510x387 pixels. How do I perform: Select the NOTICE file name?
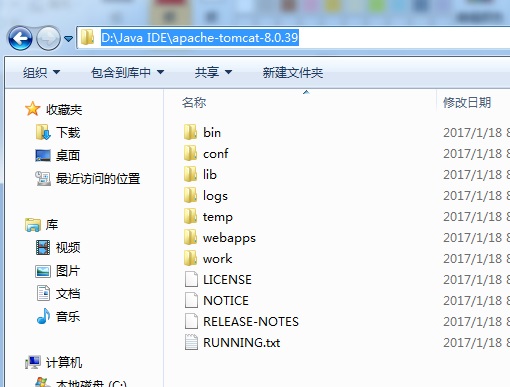pos(226,301)
